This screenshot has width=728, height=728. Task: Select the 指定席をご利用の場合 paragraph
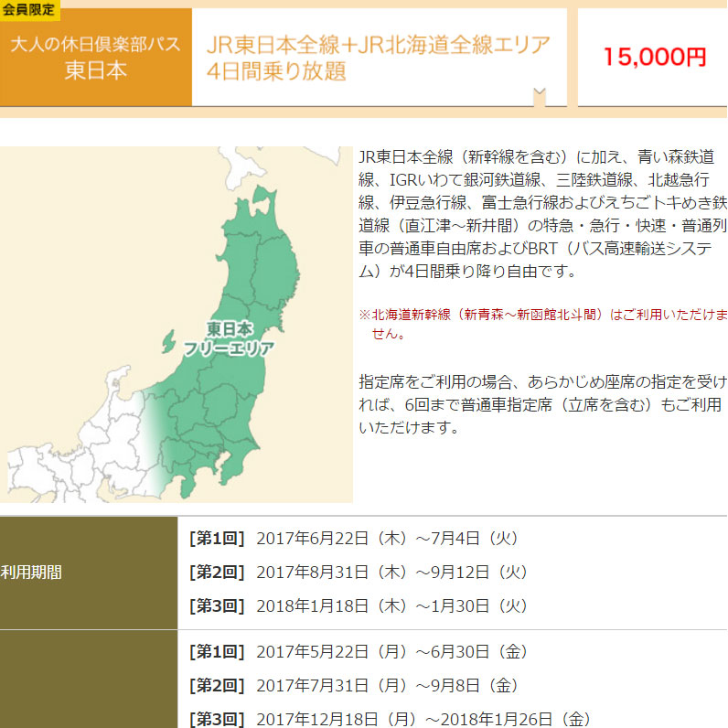point(542,405)
